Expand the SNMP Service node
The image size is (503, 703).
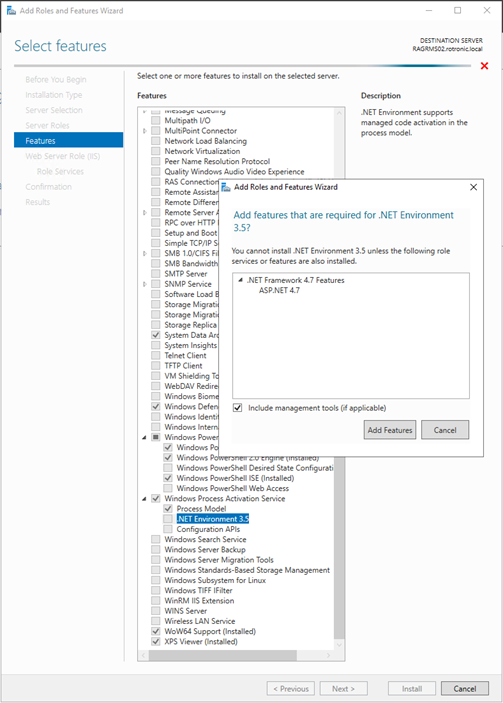144,284
